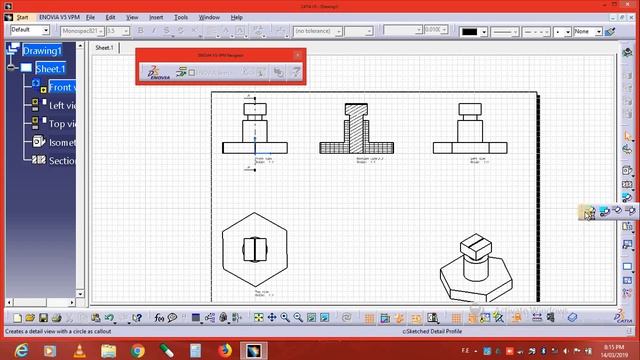Click the New Sheet icon on right toolbar
Screen dimensions: 640x360
pyautogui.click(x=627, y=267)
